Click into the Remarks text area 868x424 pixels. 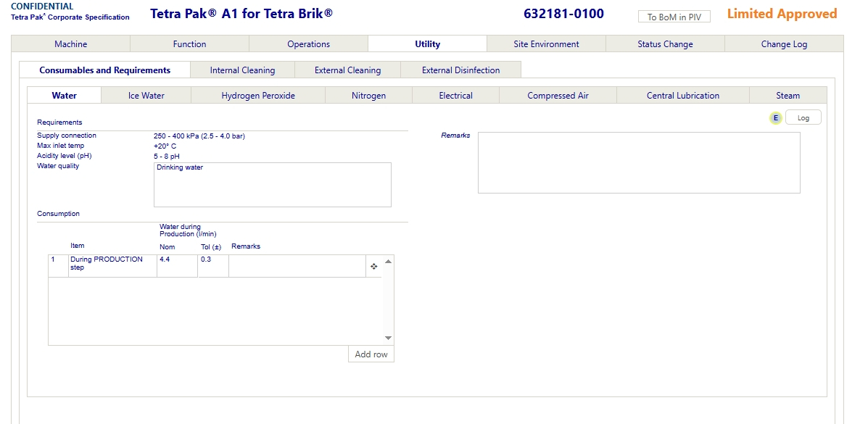click(639, 163)
